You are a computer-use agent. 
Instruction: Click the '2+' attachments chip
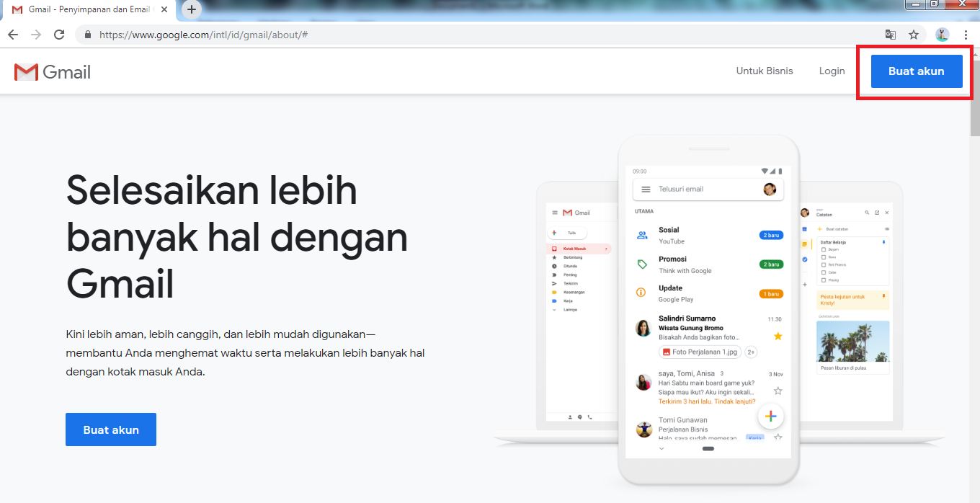(x=751, y=352)
